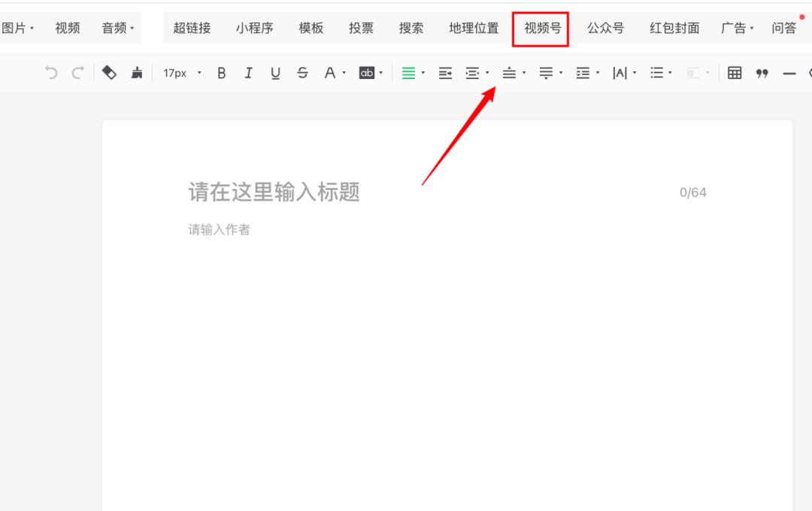812x511 pixels.
Task: Open the 视频号 menu item
Action: (x=542, y=29)
